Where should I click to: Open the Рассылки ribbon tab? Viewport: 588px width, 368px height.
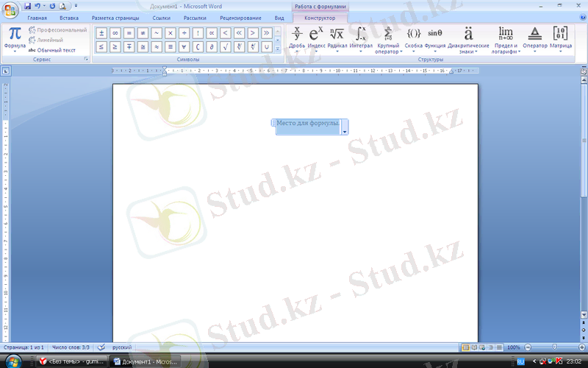[x=195, y=18]
